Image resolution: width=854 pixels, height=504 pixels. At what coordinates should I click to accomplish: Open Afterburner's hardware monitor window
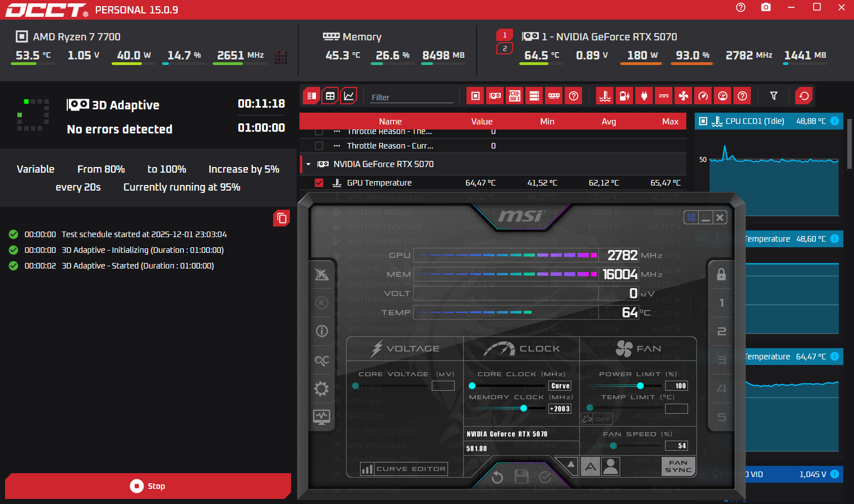point(322,417)
